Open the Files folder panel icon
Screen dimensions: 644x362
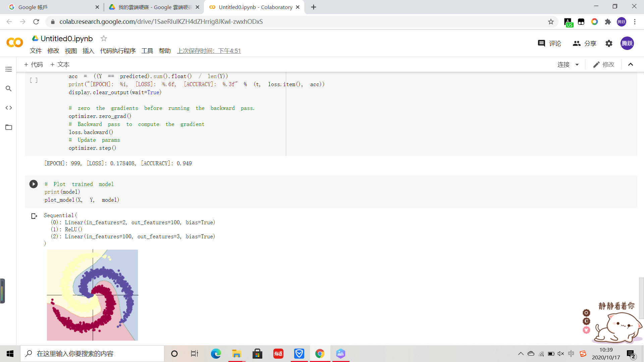coord(9,127)
